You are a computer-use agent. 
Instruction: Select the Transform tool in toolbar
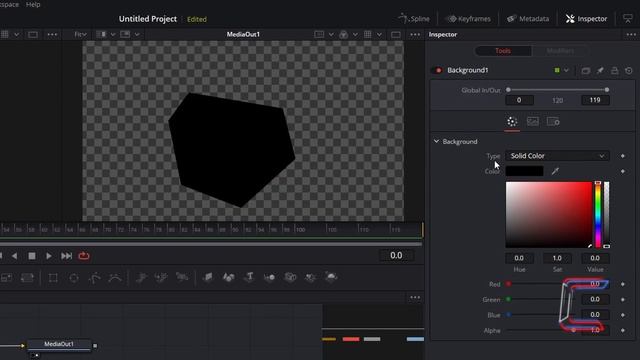(x=27, y=278)
